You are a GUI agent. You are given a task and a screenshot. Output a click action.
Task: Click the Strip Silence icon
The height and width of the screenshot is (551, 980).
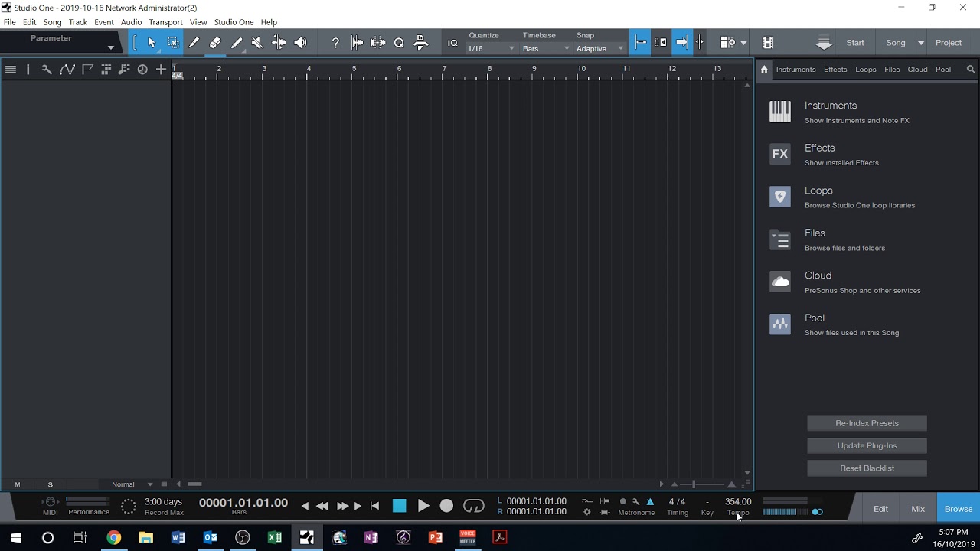(378, 43)
